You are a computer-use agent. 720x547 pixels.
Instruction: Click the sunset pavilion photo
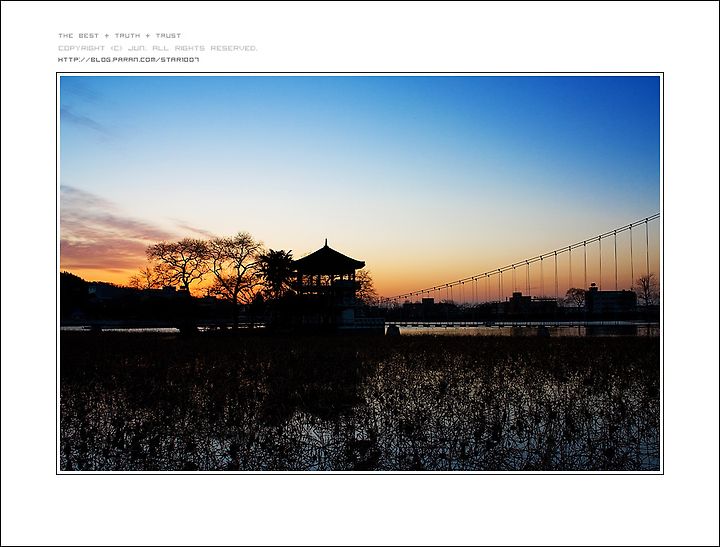pos(360,273)
